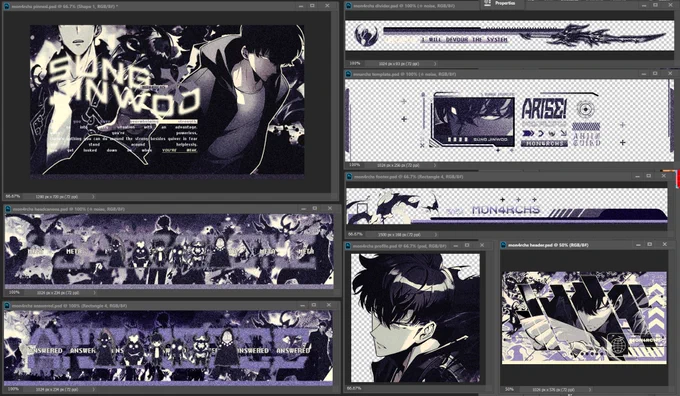Click the 66.67% zoom field in footer.psd
Image resolution: width=680 pixels, height=396 pixels.
click(x=356, y=234)
